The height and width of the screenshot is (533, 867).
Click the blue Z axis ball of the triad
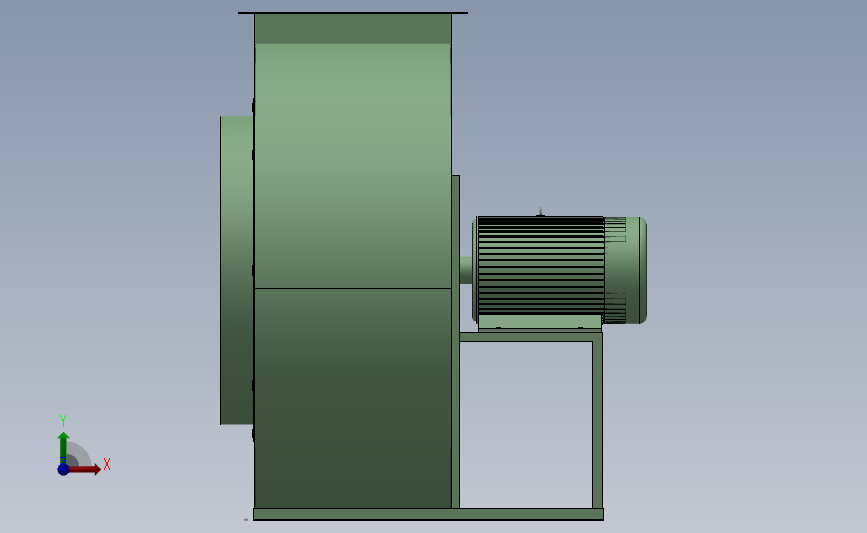click(63, 469)
